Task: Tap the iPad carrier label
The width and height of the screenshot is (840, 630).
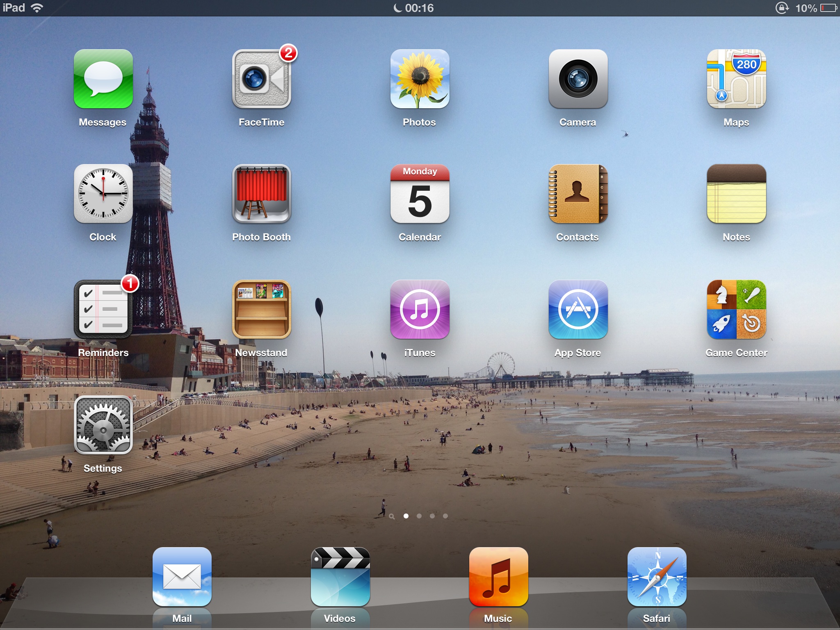Action: click(x=14, y=8)
